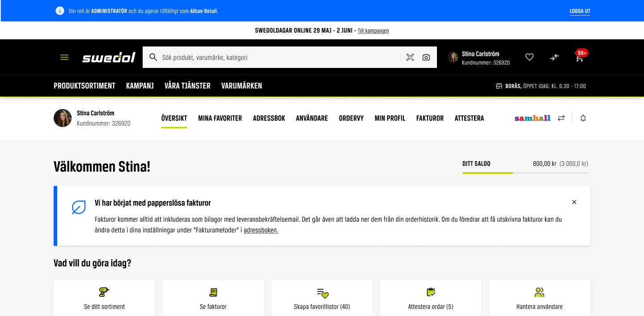The image size is (644, 316).
Task: Click the users icon for Hantera användare
Action: tap(539, 292)
